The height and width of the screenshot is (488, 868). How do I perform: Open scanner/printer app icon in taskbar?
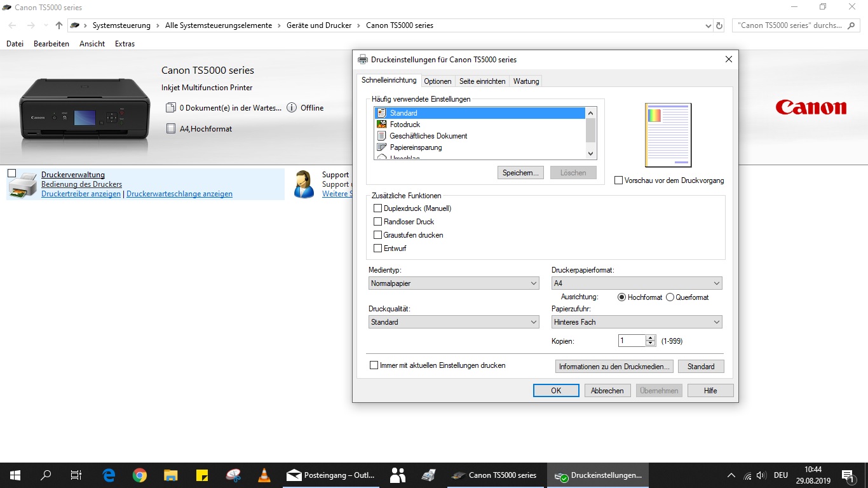428,475
